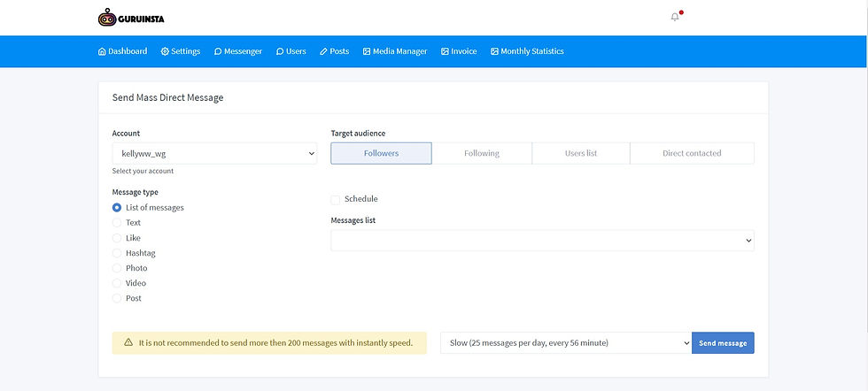Select the Photo message type
The height and width of the screenshot is (391, 868).
[x=117, y=268]
